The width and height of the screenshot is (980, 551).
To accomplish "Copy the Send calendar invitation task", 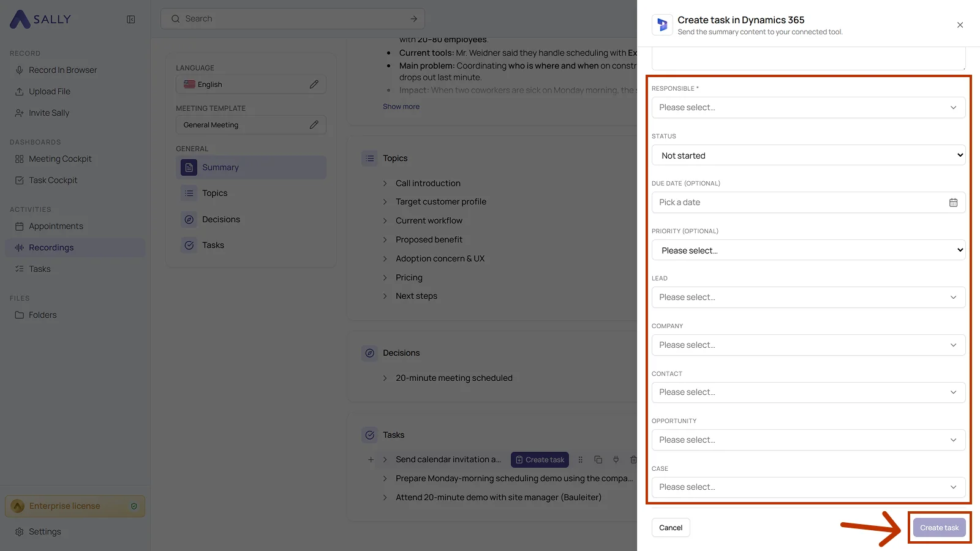I will pyautogui.click(x=598, y=460).
